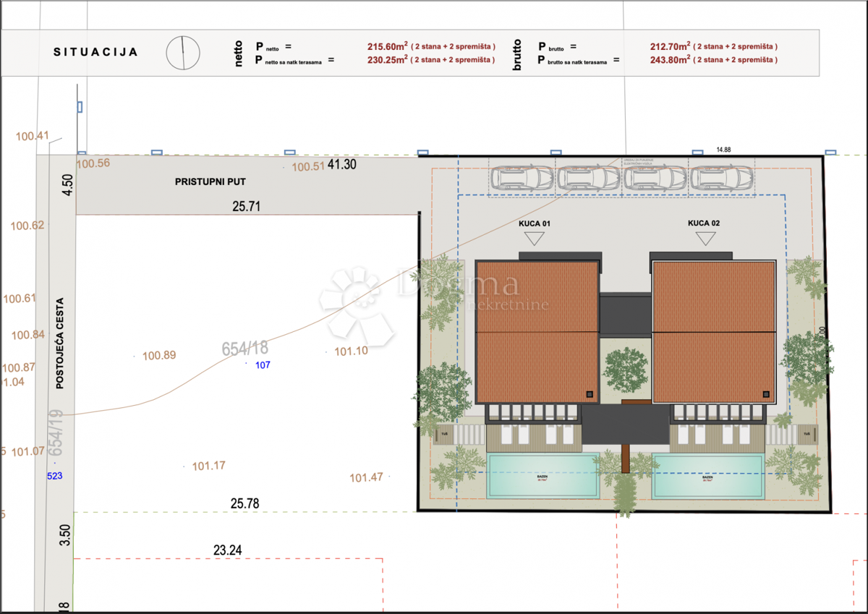The image size is (868, 614).
Task: Click the POSTOJEĆA CESTA road label
Action: pos(60,344)
